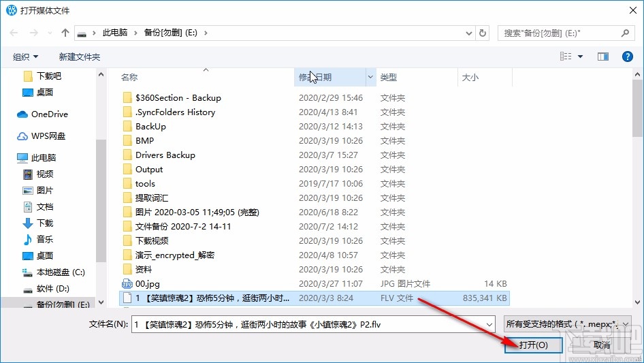Open help with question mark icon
644x363 pixels.
tap(627, 57)
